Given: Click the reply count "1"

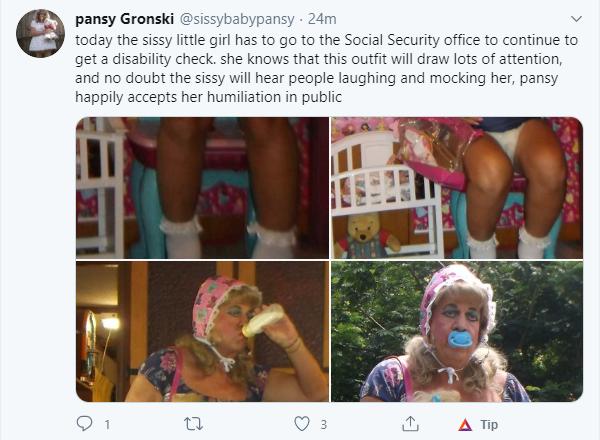Looking at the screenshot, I should pyautogui.click(x=106, y=424).
